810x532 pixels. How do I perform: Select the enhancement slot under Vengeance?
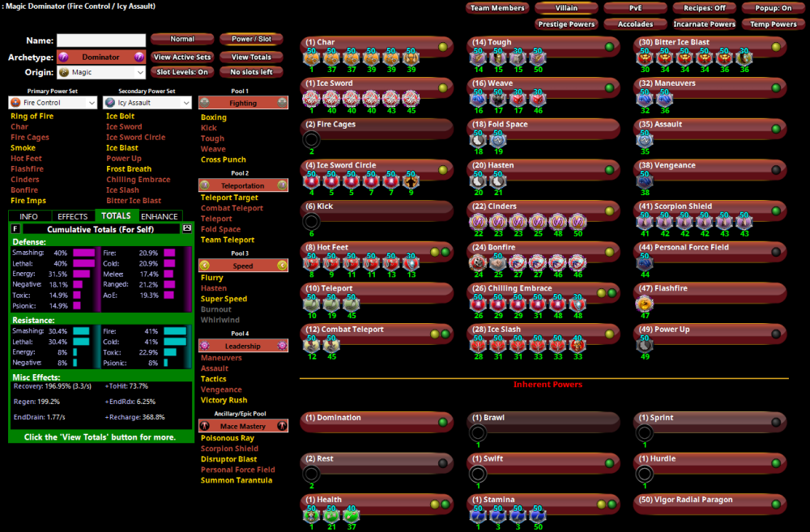(645, 181)
